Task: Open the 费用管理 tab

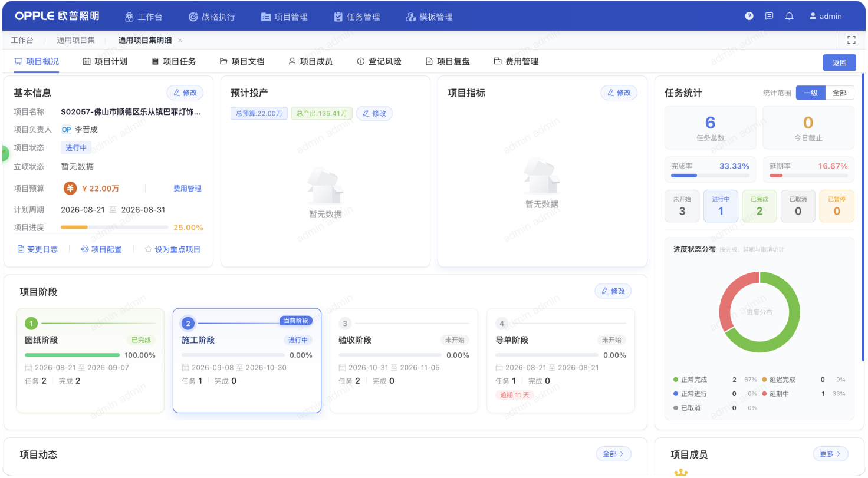Action: tap(516, 61)
